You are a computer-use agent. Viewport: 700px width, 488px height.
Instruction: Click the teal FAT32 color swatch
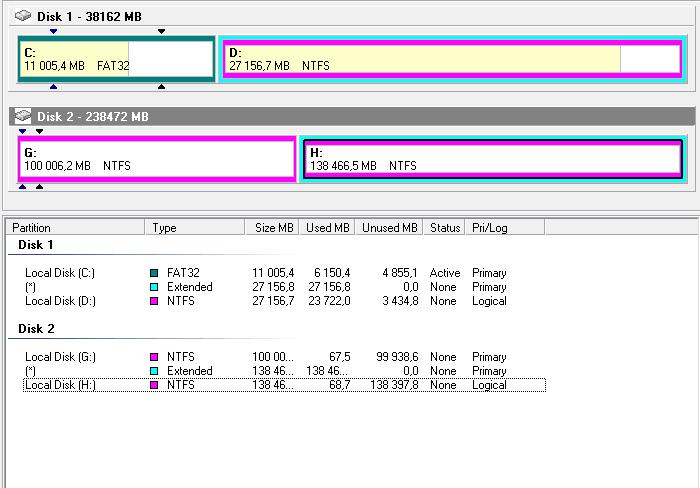click(x=154, y=273)
